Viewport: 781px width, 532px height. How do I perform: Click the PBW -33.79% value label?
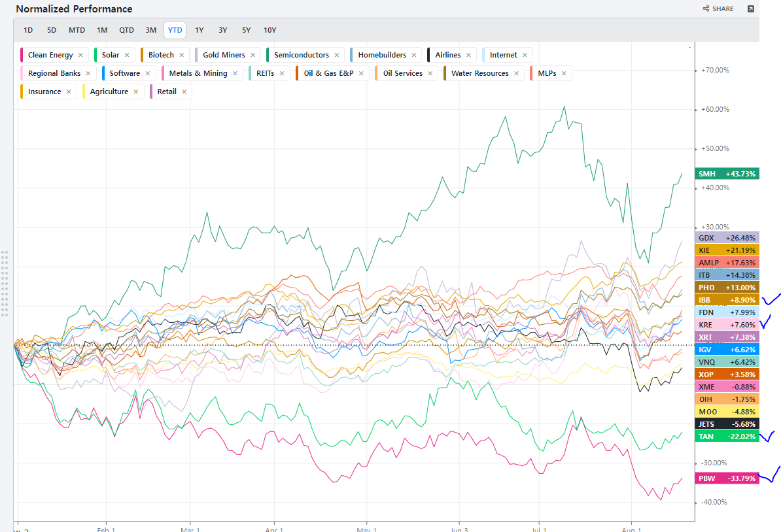(x=727, y=478)
